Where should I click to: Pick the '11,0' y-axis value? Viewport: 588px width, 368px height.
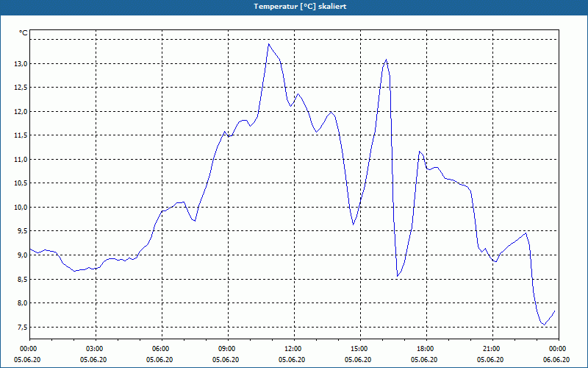click(x=21, y=160)
